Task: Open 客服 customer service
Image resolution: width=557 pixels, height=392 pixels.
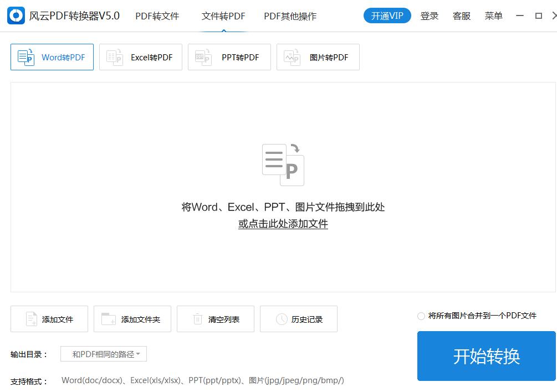Action: pyautogui.click(x=461, y=16)
